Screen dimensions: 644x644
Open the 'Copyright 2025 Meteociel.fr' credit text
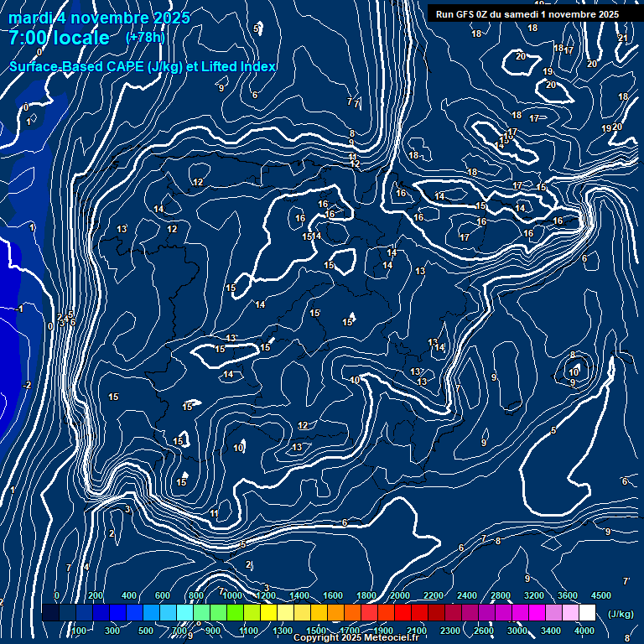coord(356,637)
